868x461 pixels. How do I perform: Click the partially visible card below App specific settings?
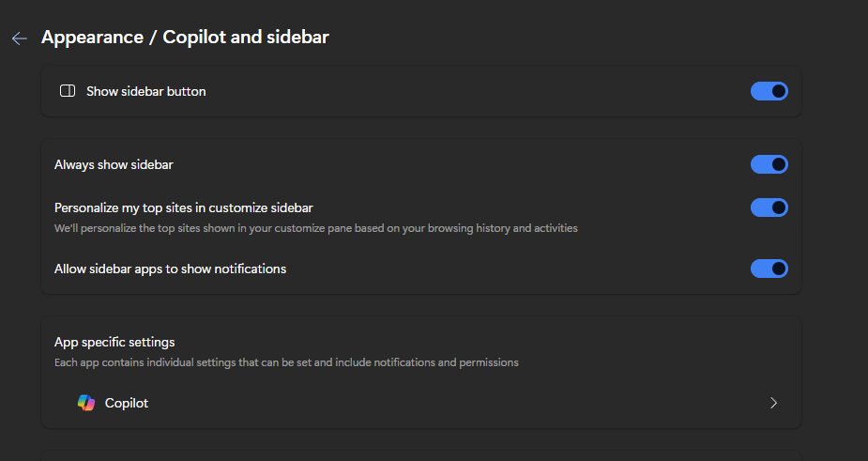420,454
